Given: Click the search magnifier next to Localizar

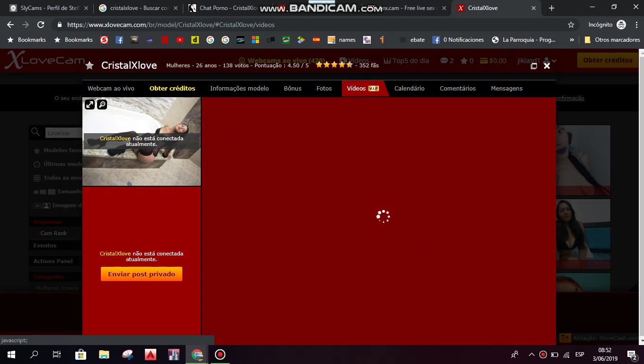Looking at the screenshot, I should pyautogui.click(x=36, y=132).
